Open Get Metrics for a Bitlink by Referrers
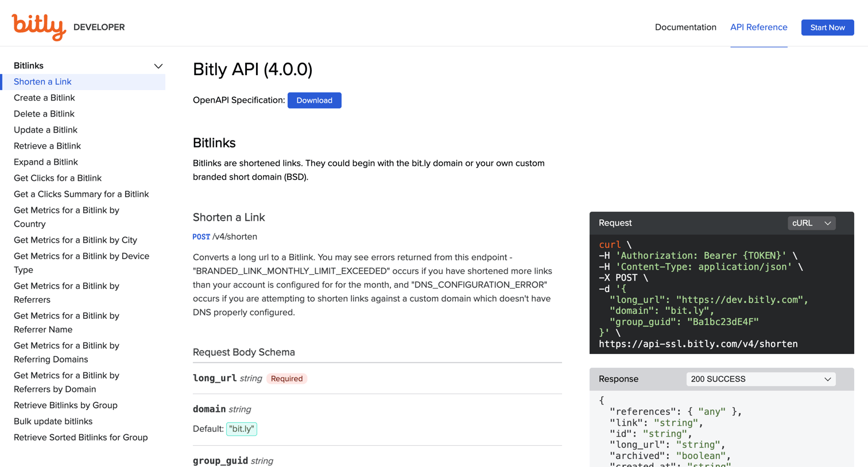Screen dimensions: 868x467 (67, 293)
